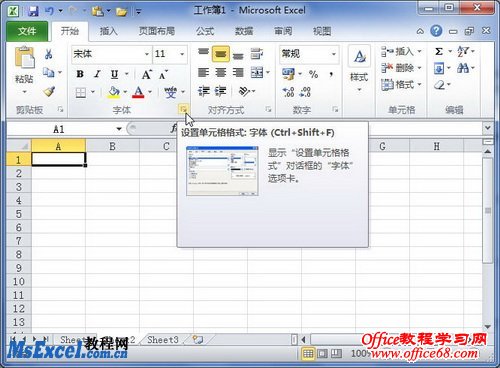This screenshot has width=500, height=368.
Task: Open the font dialog launcher
Action: point(183,109)
